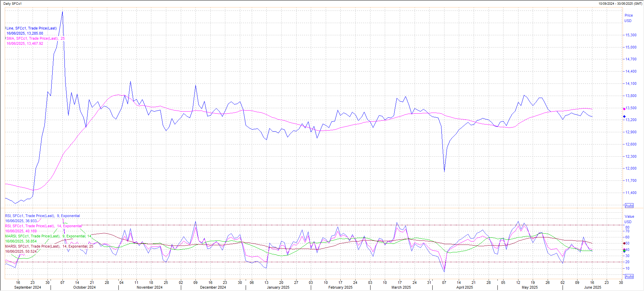
Task: Click the RSI value '16/06/2025, 36.933'
Action: [x=21, y=221]
